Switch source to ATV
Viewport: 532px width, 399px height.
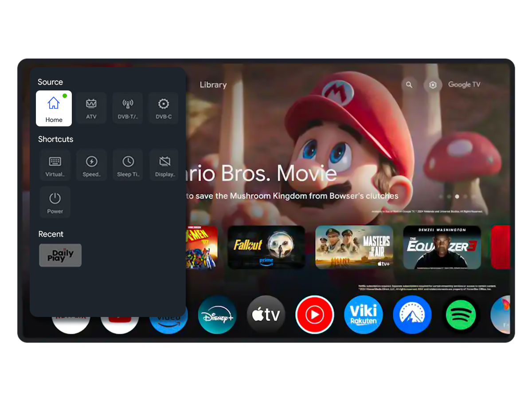tap(91, 108)
